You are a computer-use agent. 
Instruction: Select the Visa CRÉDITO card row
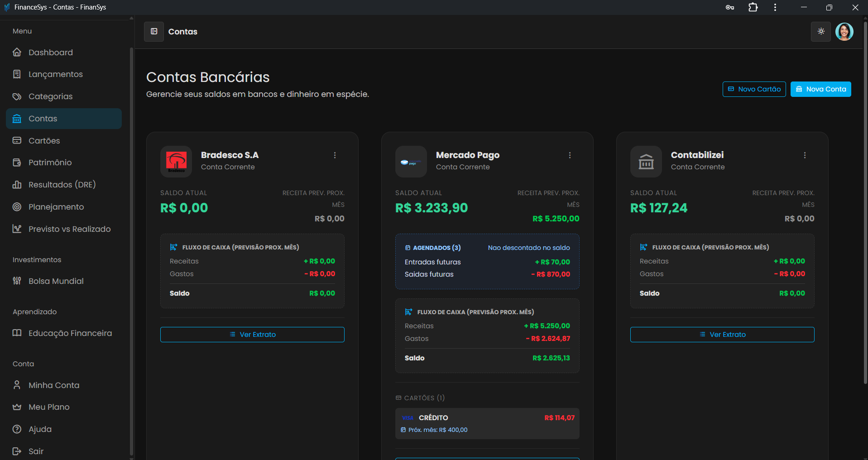[x=487, y=423]
